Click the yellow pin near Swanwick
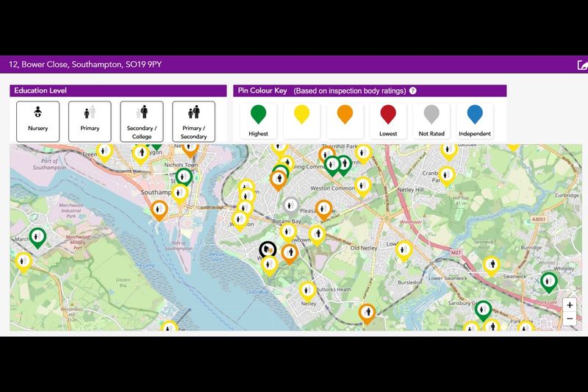Viewport: 588px width, 392px height. tap(492, 265)
